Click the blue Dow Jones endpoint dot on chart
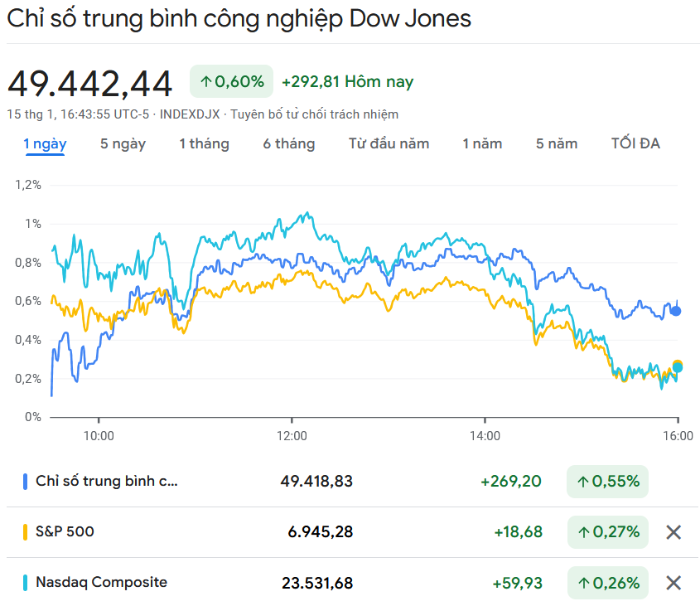 676,311
